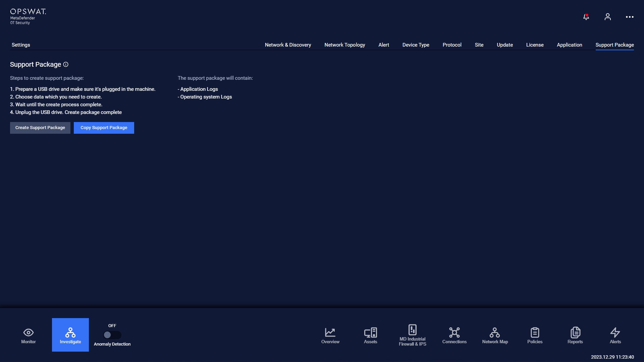
Task: Open the Device Type tab
Action: (x=416, y=45)
